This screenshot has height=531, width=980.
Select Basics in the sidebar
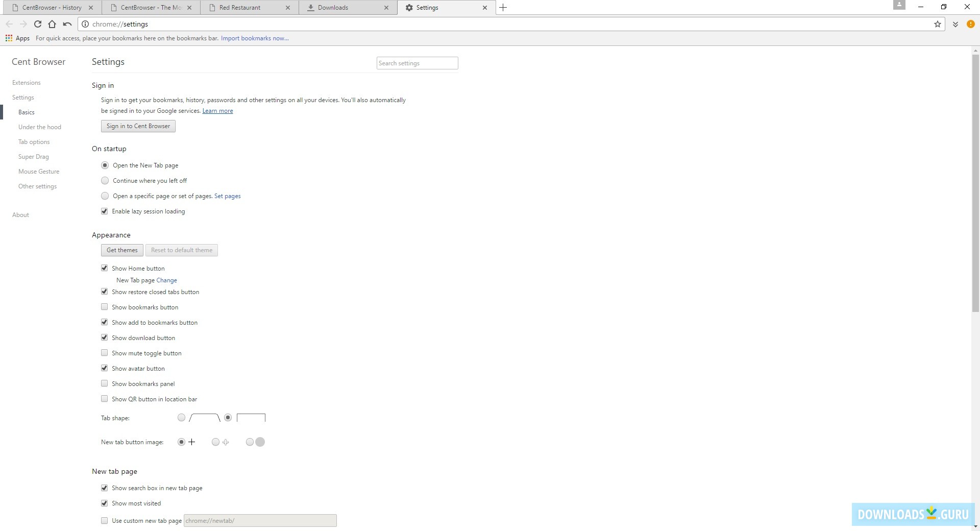(x=27, y=112)
